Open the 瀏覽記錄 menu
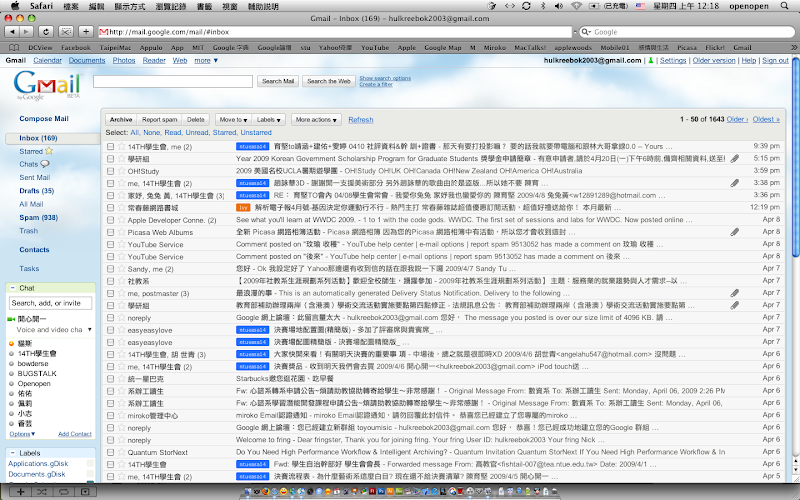Screen dimensions: 800x500 171,6
